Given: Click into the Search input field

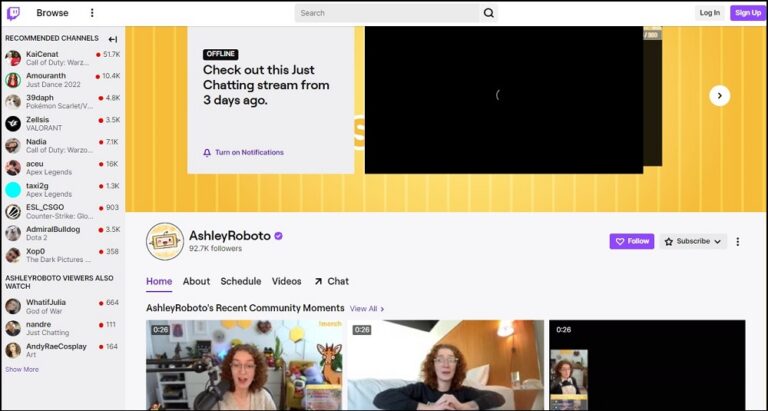Looking at the screenshot, I should tap(385, 13).
